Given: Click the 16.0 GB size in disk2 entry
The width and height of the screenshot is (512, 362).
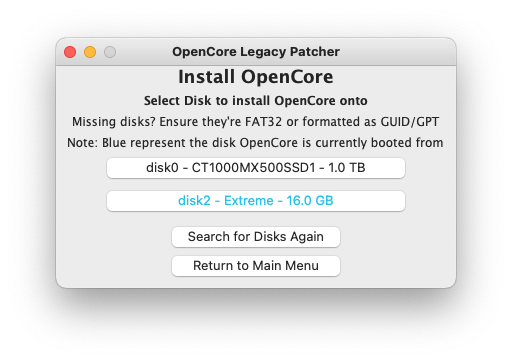Looking at the screenshot, I should [310, 201].
